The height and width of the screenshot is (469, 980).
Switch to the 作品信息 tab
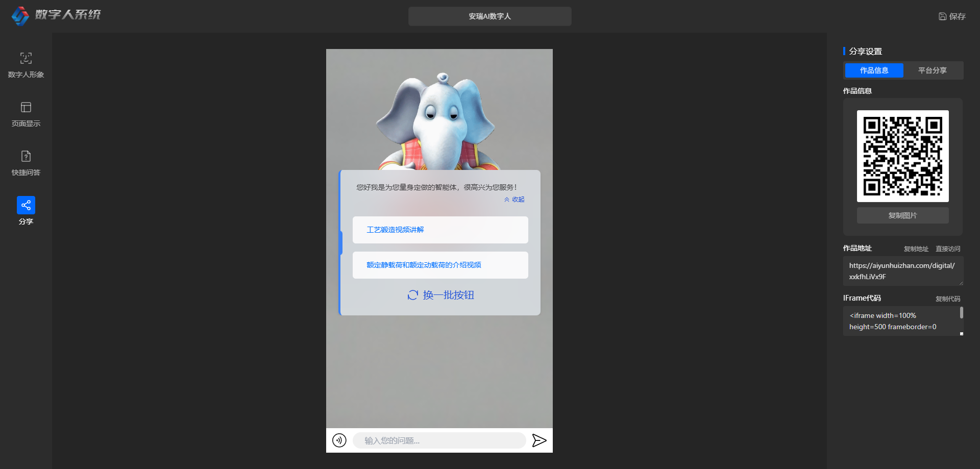pyautogui.click(x=874, y=70)
